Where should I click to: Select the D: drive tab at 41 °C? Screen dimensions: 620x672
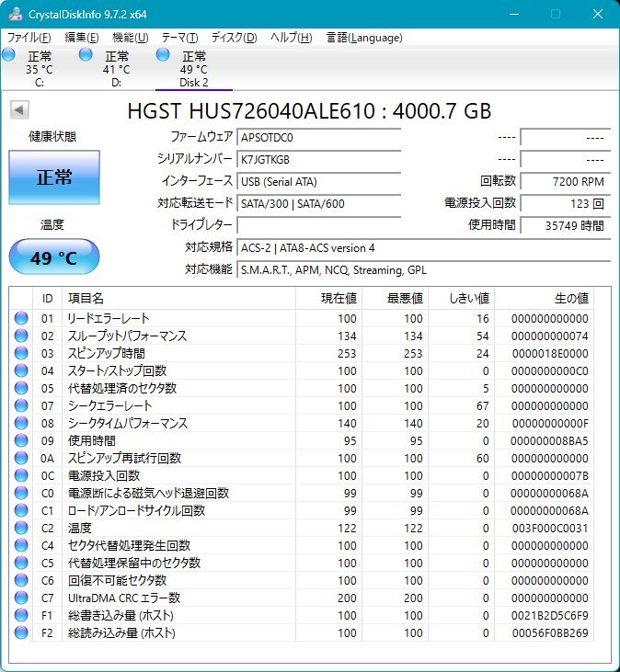pyautogui.click(x=117, y=69)
